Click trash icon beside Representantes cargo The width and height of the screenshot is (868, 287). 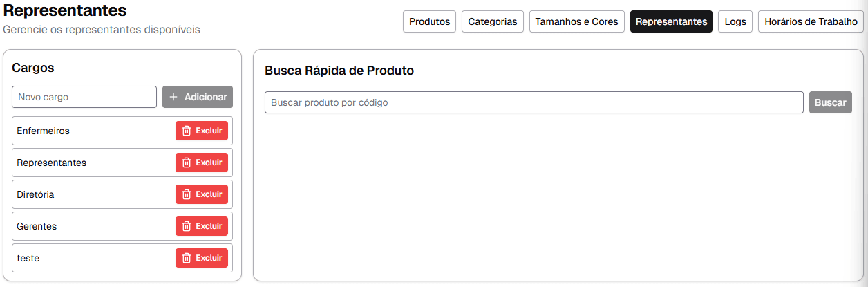pyautogui.click(x=187, y=163)
